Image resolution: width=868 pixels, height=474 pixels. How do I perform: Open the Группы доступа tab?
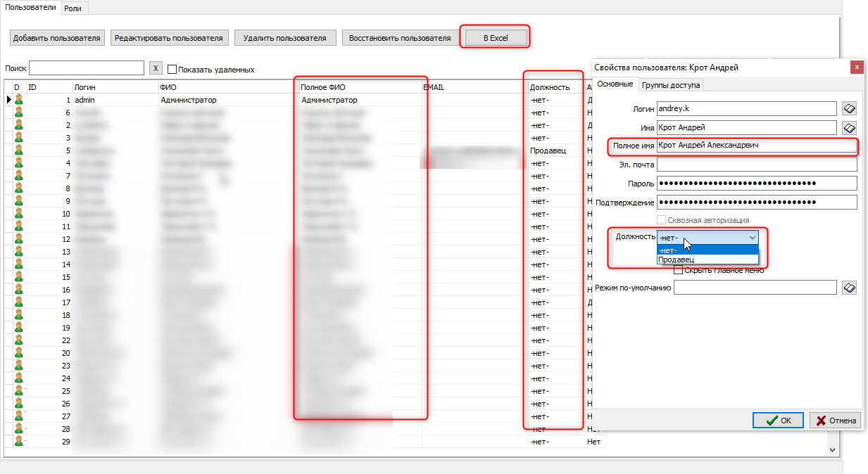(671, 85)
